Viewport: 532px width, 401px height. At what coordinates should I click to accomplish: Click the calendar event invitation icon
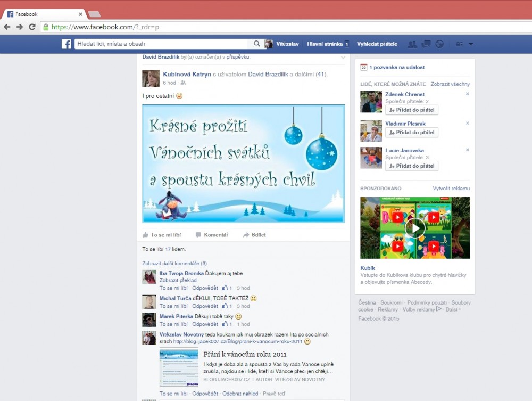(363, 68)
